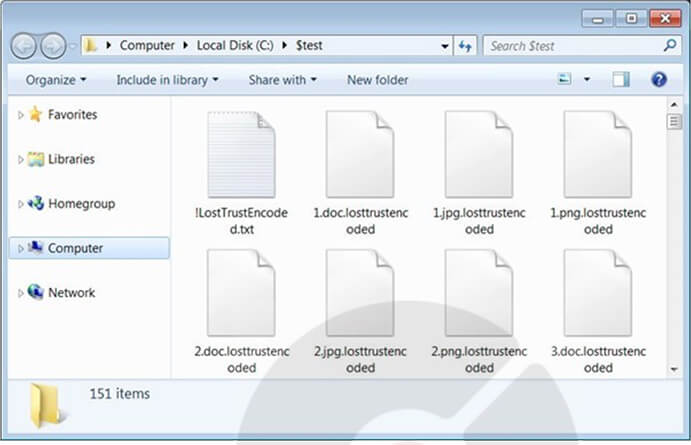
Task: Go back with the Back arrow button
Action: [x=23, y=46]
